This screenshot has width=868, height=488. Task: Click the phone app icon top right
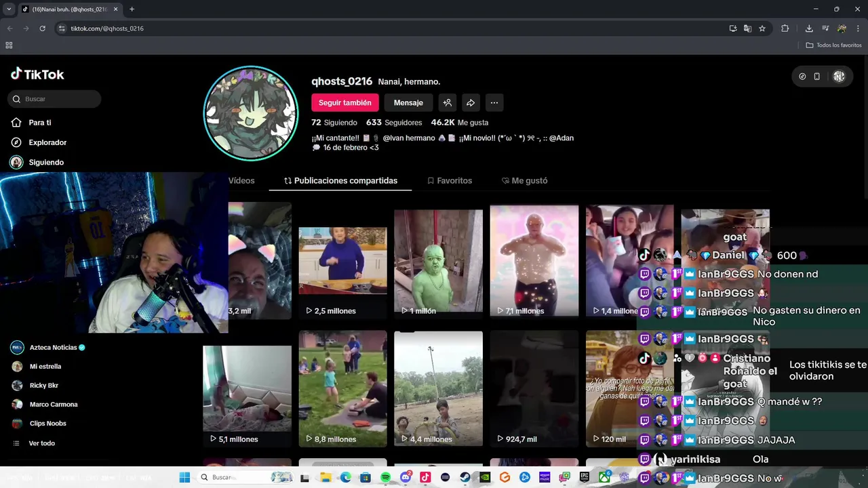pos(817,77)
